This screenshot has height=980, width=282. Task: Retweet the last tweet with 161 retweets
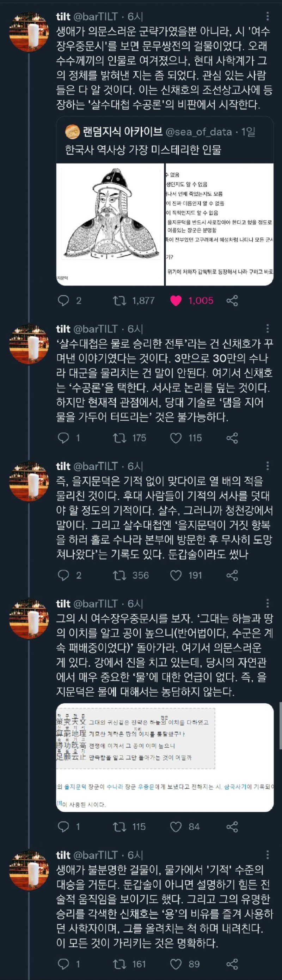click(120, 964)
